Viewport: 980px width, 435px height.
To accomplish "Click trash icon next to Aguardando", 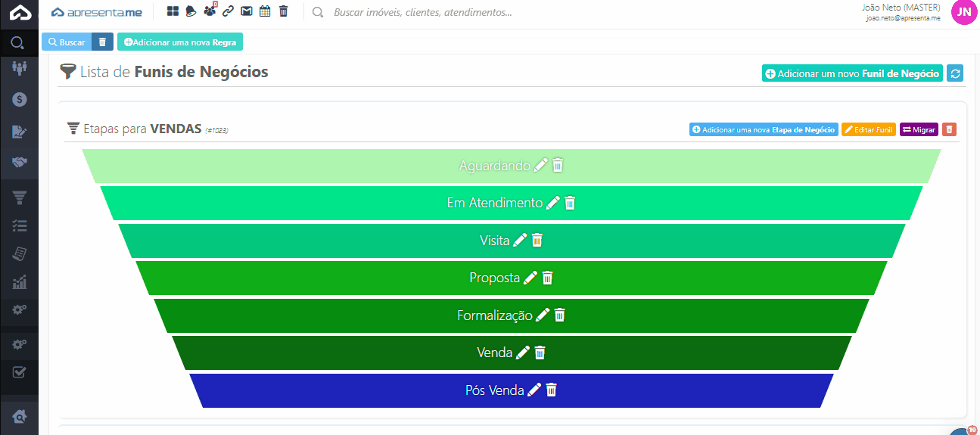I will (x=558, y=165).
